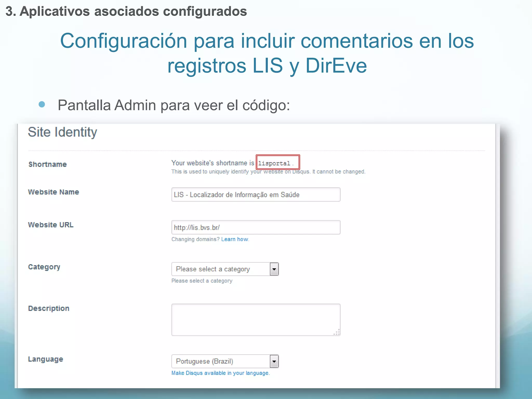The height and width of the screenshot is (399, 532).
Task: Click 'Please select a category' hint below dropdown
Action: click(x=202, y=281)
